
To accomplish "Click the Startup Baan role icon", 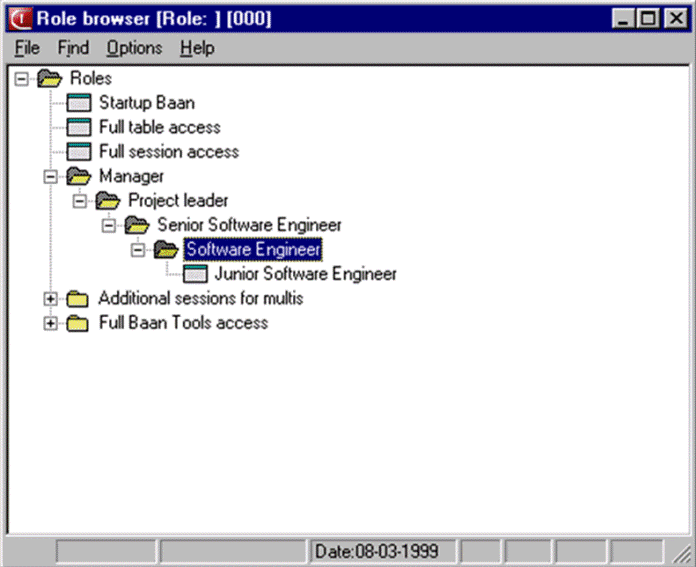I will [x=78, y=103].
